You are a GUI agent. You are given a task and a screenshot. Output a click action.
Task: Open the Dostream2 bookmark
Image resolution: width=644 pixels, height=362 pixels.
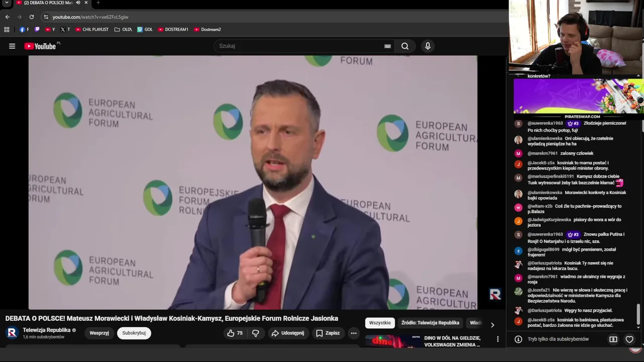coord(207,30)
